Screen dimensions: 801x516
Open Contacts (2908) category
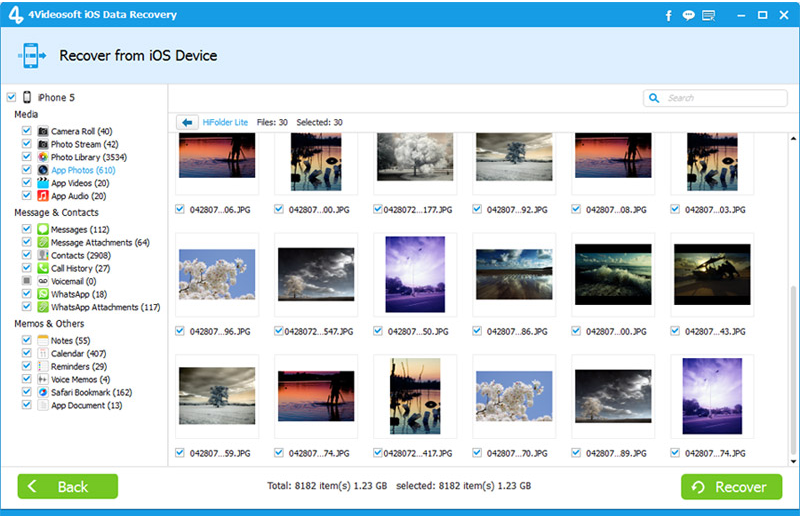pyautogui.click(x=81, y=255)
